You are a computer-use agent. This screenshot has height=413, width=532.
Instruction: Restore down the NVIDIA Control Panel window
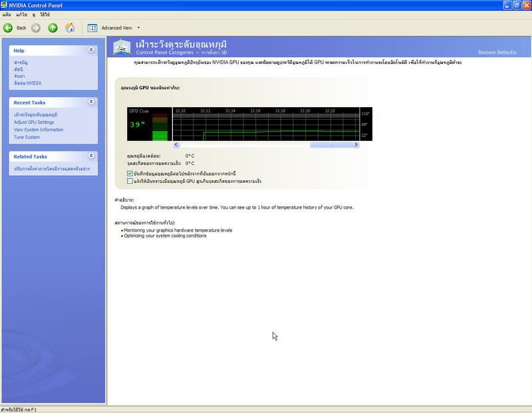coord(517,5)
